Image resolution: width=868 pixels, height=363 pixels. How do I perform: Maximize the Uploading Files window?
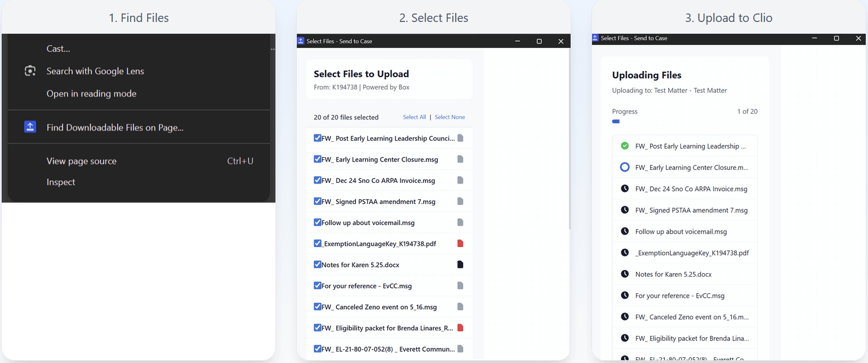coord(836,38)
